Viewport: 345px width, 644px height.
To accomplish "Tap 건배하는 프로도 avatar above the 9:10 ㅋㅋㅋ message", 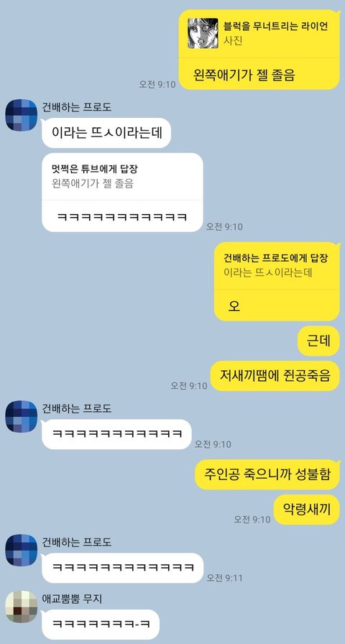I will [x=22, y=416].
